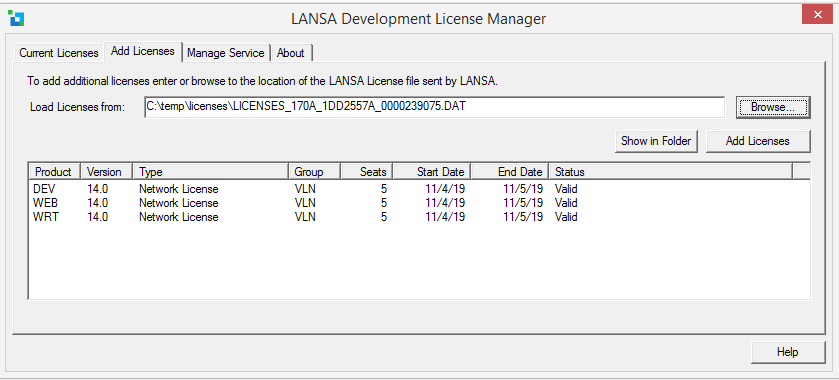Image resolution: width=839 pixels, height=380 pixels.
Task: Click version 14.0 in the DEV row
Action: (97, 189)
